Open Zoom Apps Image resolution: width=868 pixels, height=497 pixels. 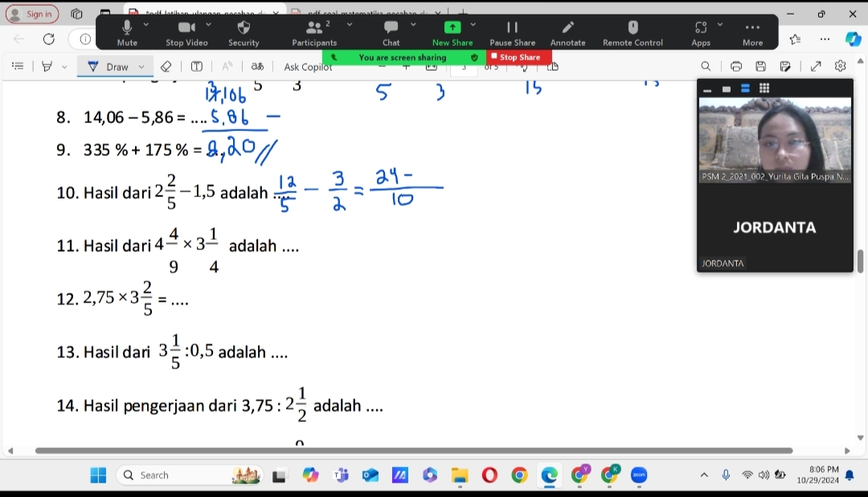(x=701, y=33)
